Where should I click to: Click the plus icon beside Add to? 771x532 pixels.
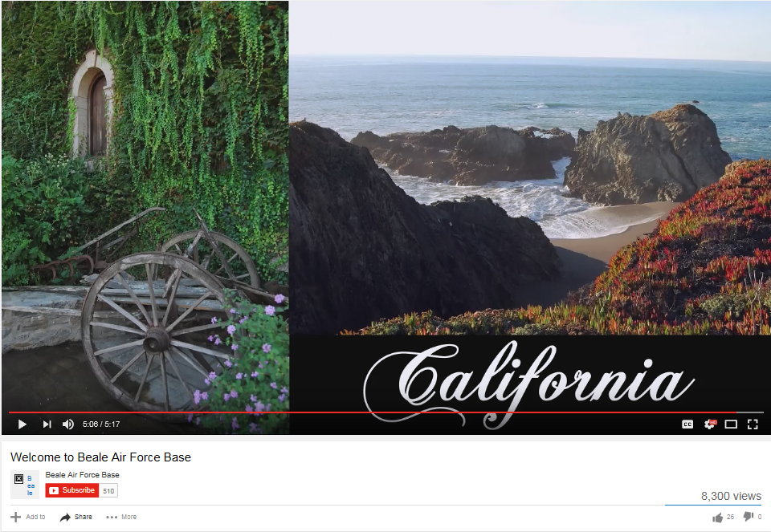16,517
